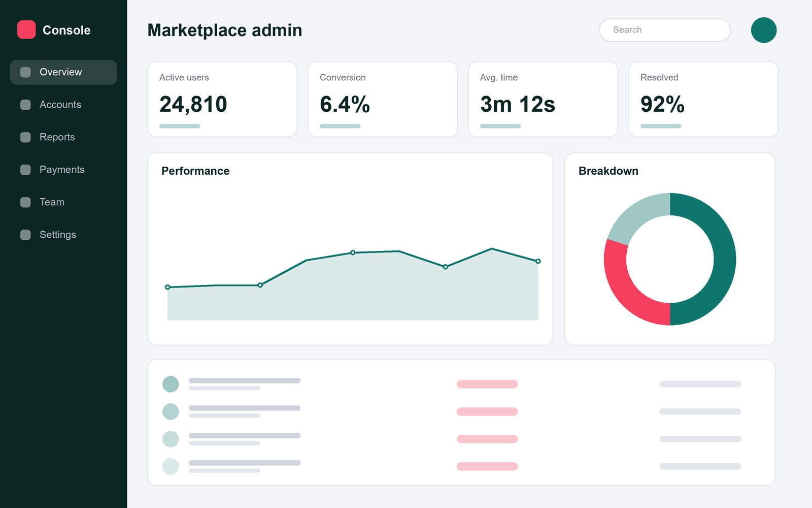
Task: Click the Marketplace admin heading
Action: pos(225,30)
